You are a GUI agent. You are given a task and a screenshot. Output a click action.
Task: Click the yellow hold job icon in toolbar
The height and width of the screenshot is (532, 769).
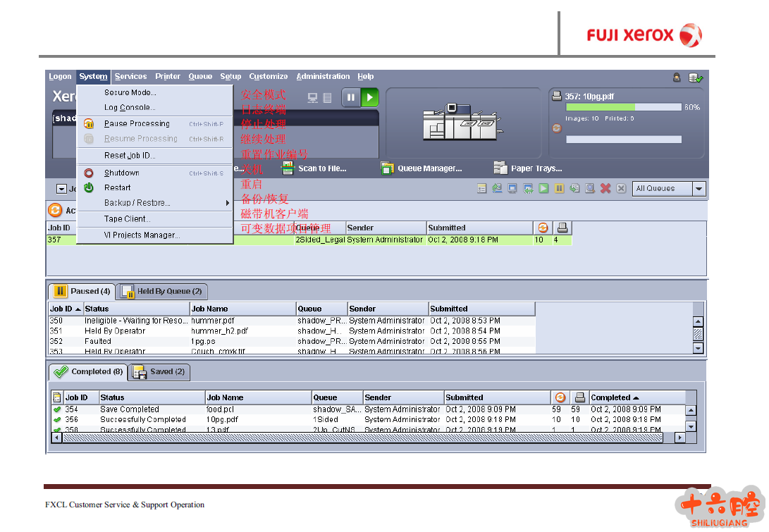pos(559,189)
